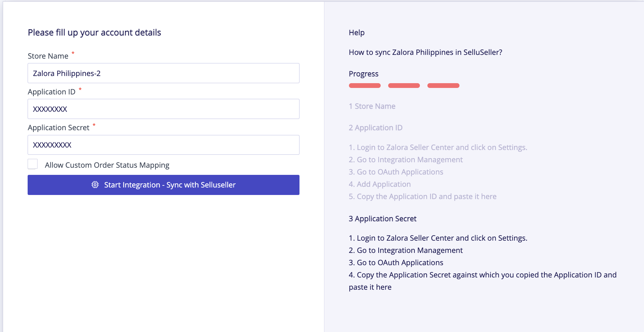Viewport: 644px width, 332px height.
Task: Click the third red progress bar segment
Action: (x=443, y=86)
